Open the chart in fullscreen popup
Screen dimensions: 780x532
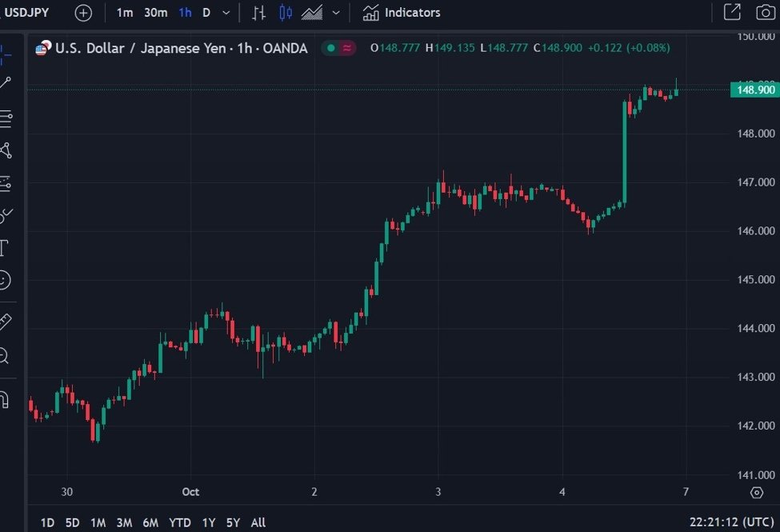(731, 12)
